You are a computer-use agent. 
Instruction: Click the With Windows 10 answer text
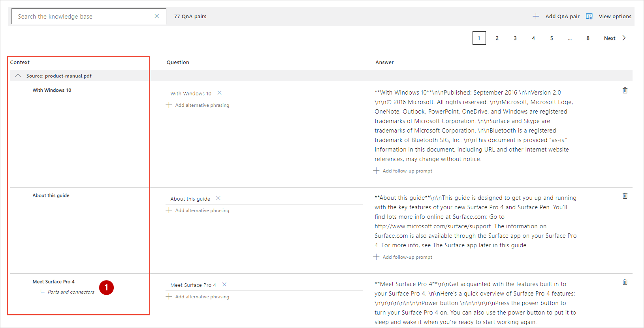click(x=474, y=126)
